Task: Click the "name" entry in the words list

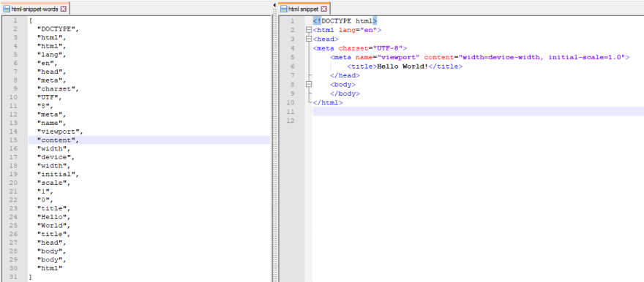Action: tap(51, 123)
